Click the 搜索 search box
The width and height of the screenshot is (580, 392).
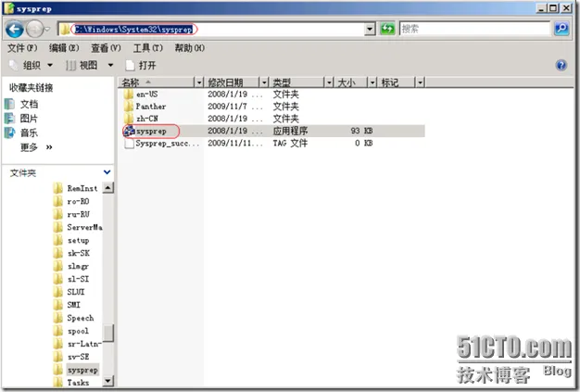click(x=475, y=29)
